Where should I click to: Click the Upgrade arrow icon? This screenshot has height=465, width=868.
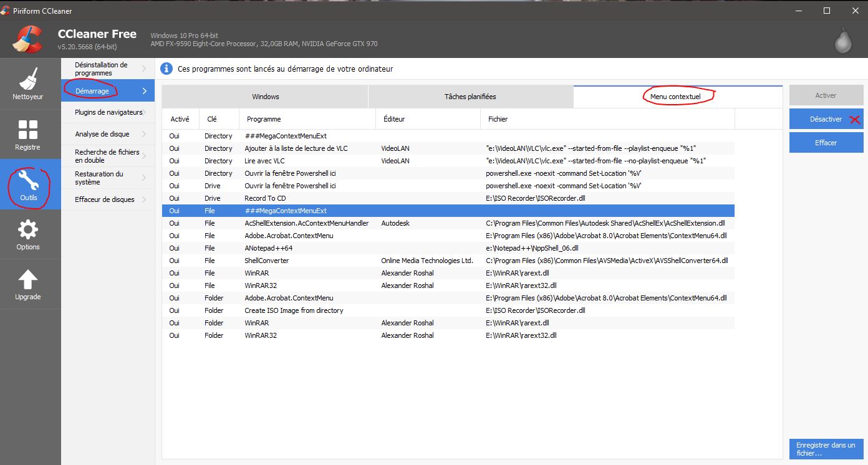point(27,280)
